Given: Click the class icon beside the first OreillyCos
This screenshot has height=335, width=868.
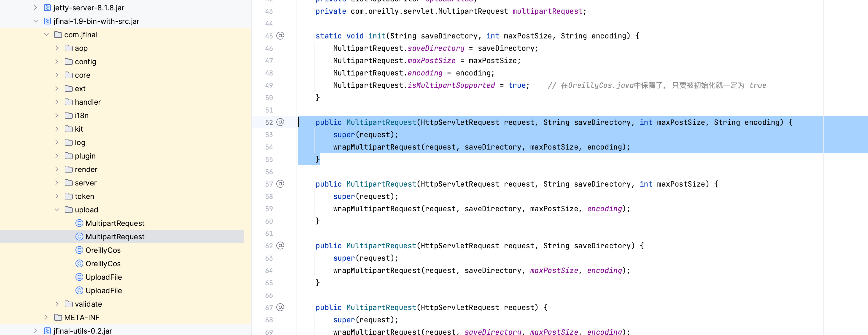Looking at the screenshot, I should click(79, 250).
